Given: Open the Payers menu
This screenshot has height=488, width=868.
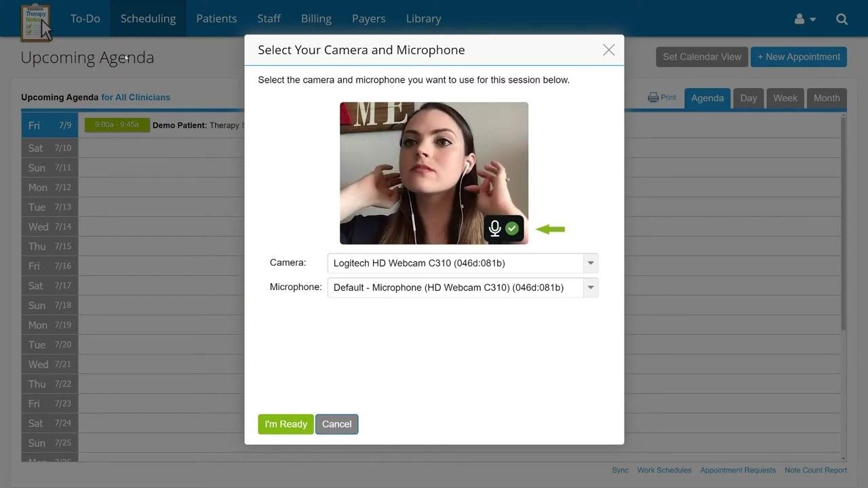Looking at the screenshot, I should pos(369,18).
